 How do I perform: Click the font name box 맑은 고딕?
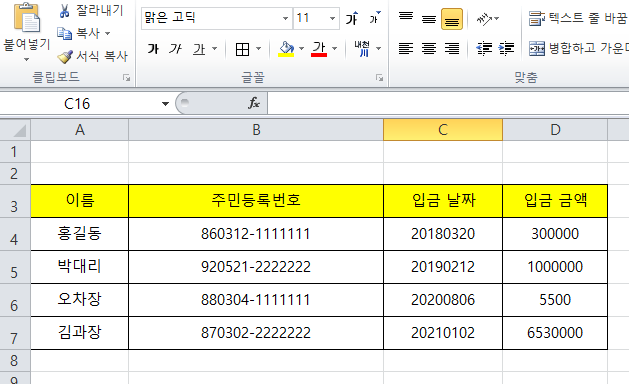(211, 18)
